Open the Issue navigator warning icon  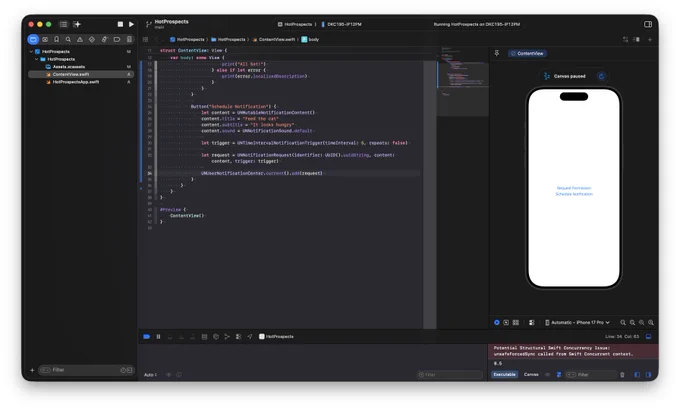click(80, 39)
